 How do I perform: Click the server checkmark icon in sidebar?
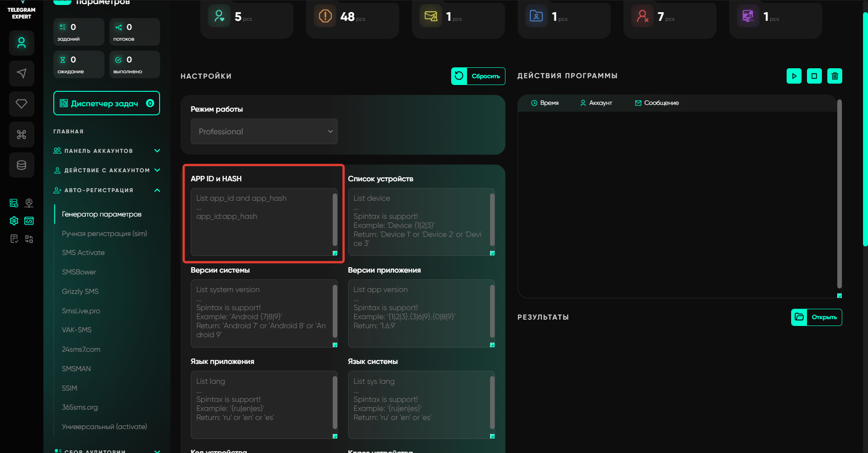(14, 203)
